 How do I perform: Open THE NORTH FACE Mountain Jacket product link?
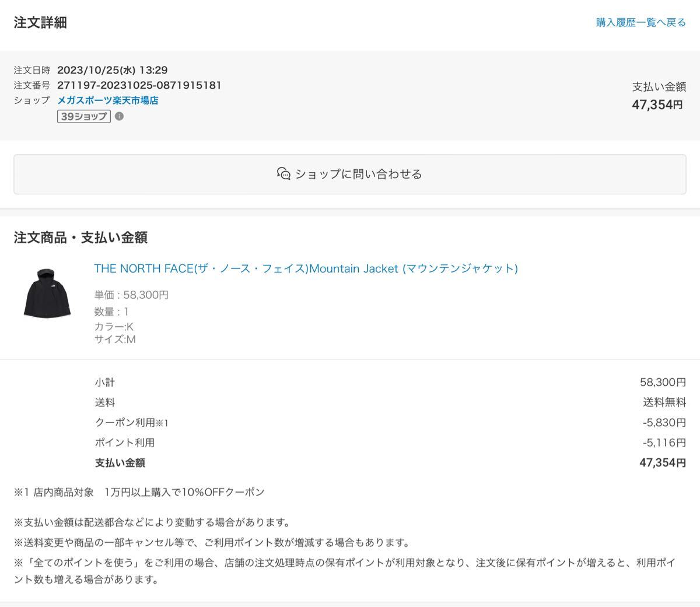pyautogui.click(x=306, y=268)
